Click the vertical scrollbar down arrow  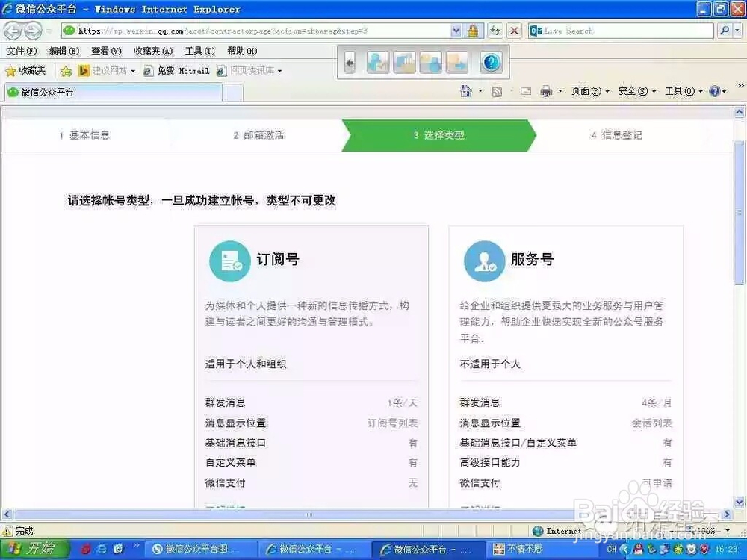point(740,502)
